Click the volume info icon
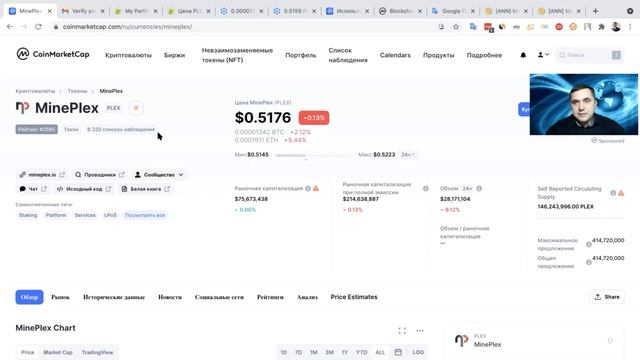This screenshot has height=360, width=640. [479, 188]
